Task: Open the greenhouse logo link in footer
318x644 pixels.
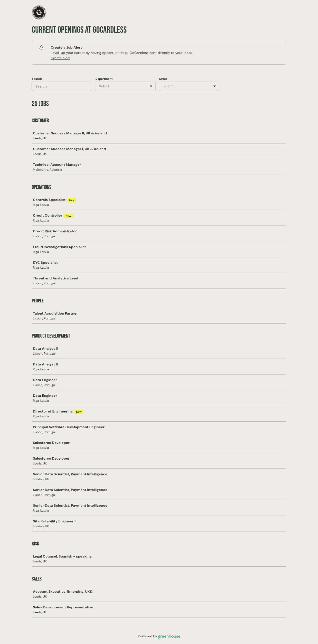Action: (169, 636)
